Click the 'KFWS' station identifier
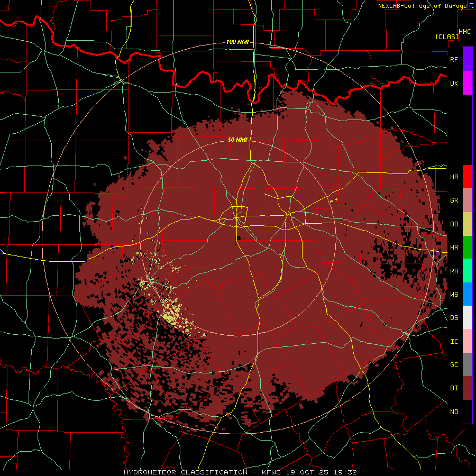476x476 pixels. point(270,472)
